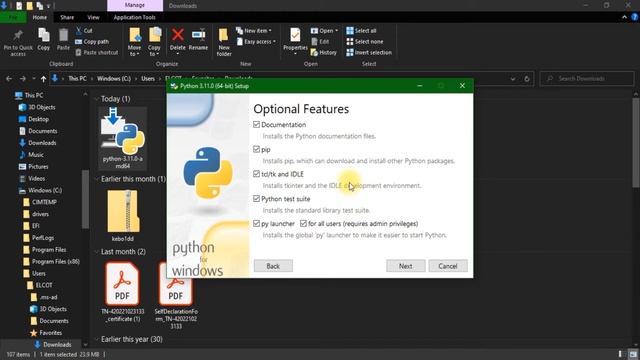Uncheck the pip checkbox
The height and width of the screenshot is (360, 640).
click(256, 149)
